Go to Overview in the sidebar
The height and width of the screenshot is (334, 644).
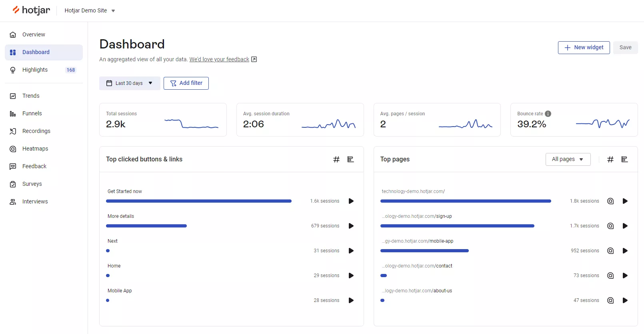click(44, 34)
